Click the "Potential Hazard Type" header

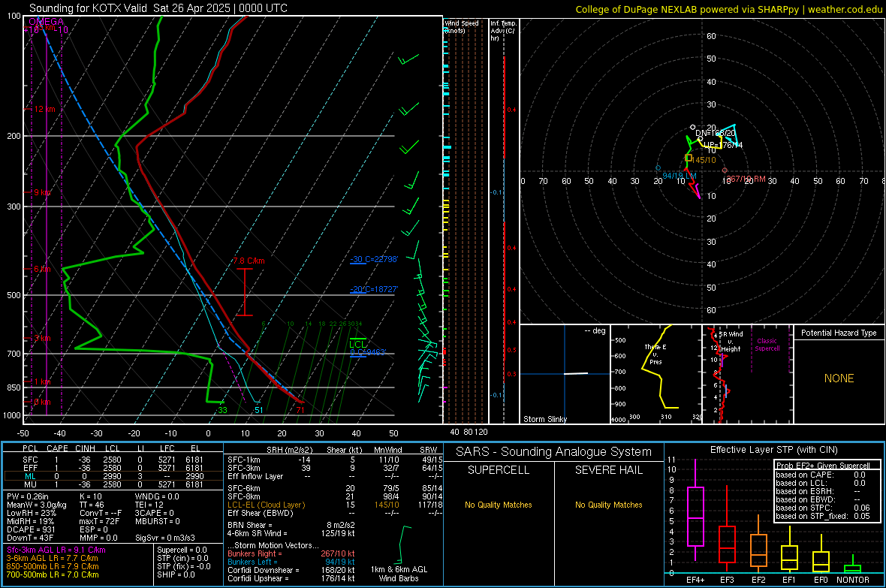click(x=839, y=333)
